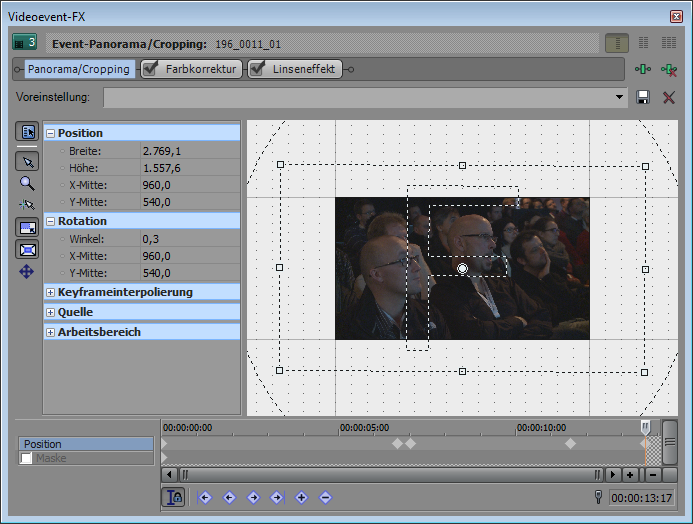Disable the Farbkorrektur effect checkbox
Image resolution: width=693 pixels, height=524 pixels.
click(151, 69)
